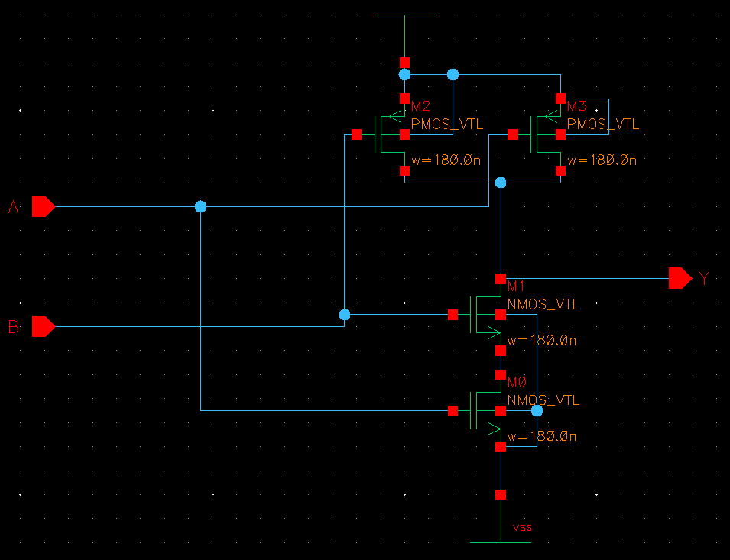The height and width of the screenshot is (560, 730).
Task: Click the junction dot joining PMOS drains
Action: 501,183
